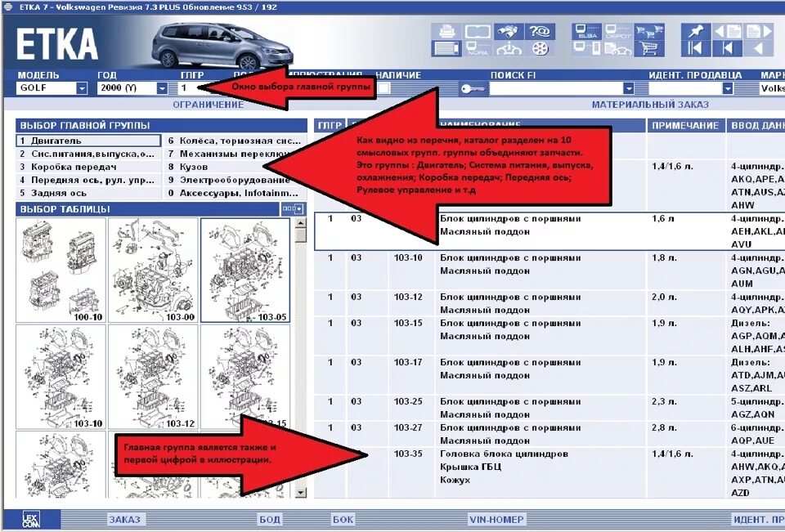Select table row 103-25
The width and height of the screenshot is (785, 532).
(x=549, y=408)
